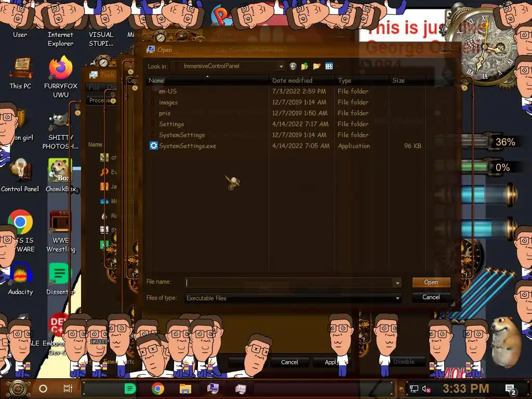This screenshot has width=532, height=399.
Task: Open This PC desktop icon
Action: point(20,73)
